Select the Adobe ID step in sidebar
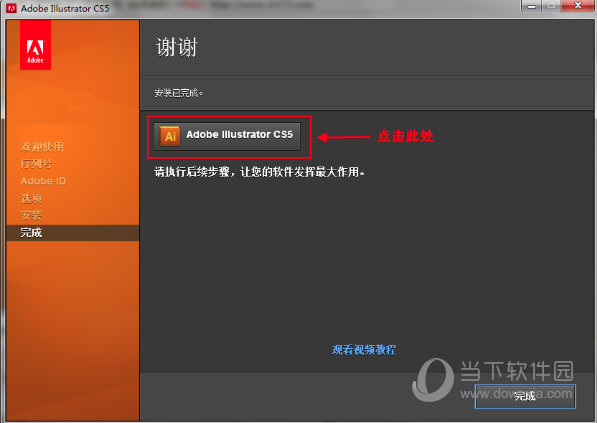Screen dimensions: 597x423 click(x=43, y=181)
